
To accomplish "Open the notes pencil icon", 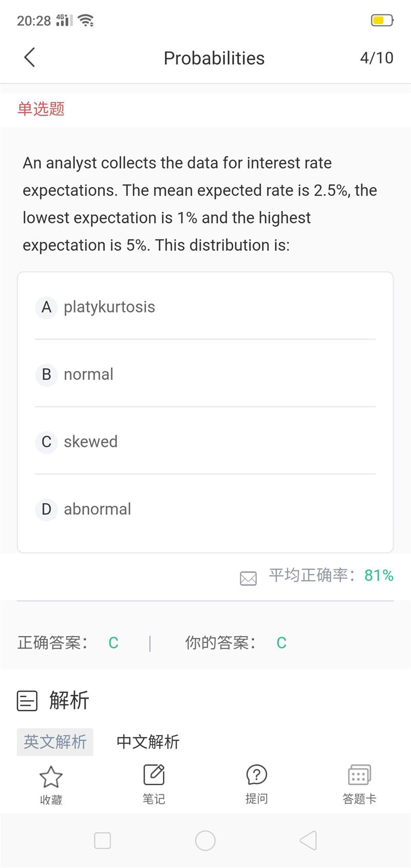I will [154, 775].
